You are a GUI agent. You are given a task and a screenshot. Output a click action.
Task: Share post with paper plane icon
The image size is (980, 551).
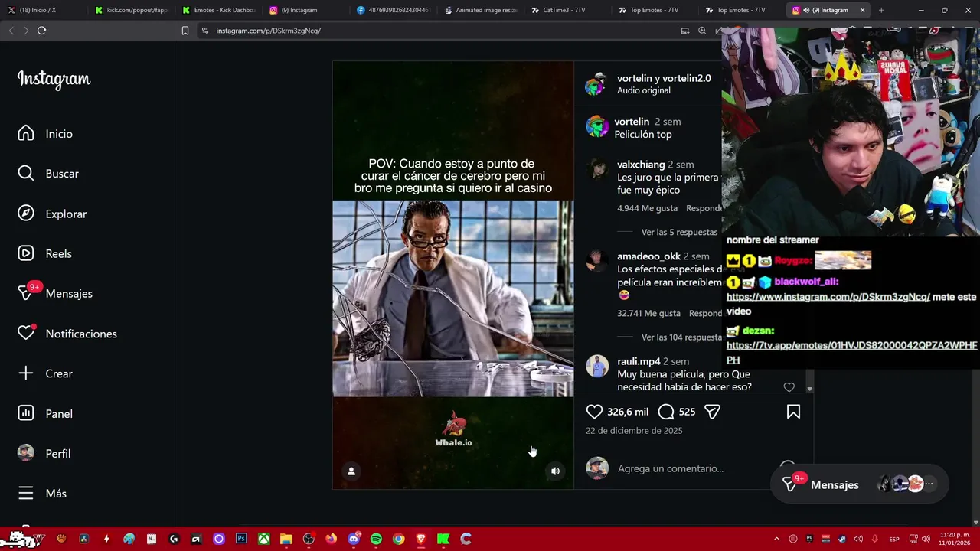[712, 412]
